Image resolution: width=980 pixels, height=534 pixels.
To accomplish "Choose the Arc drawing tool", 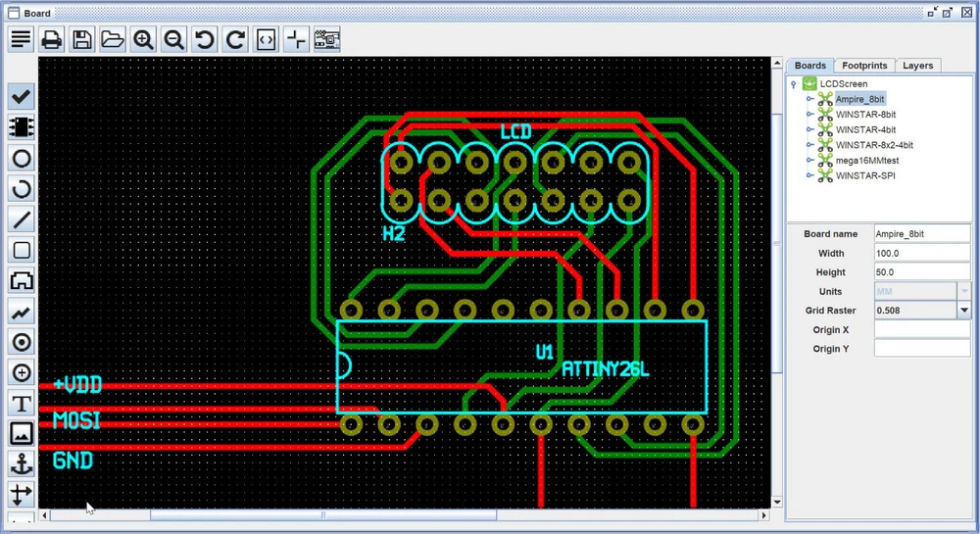I will point(22,188).
